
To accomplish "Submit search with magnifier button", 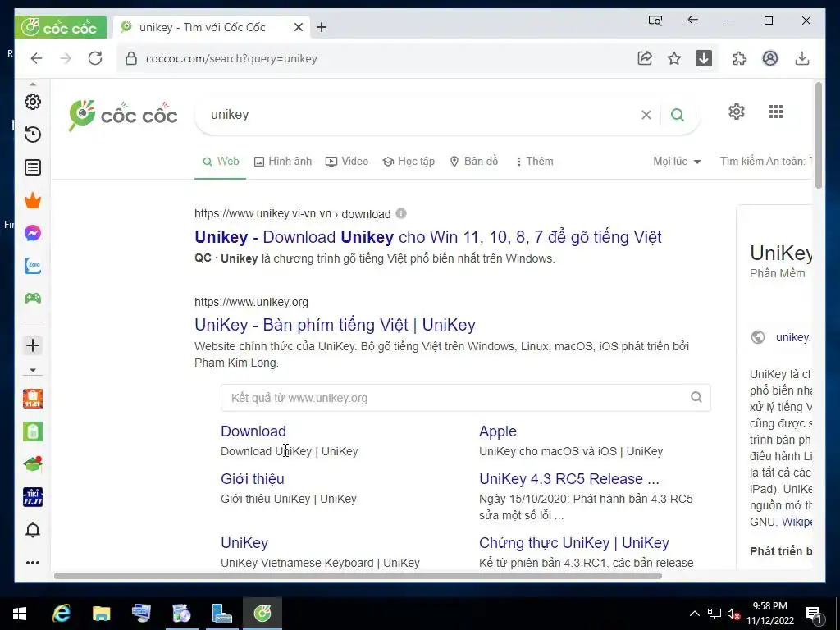I will 678,115.
